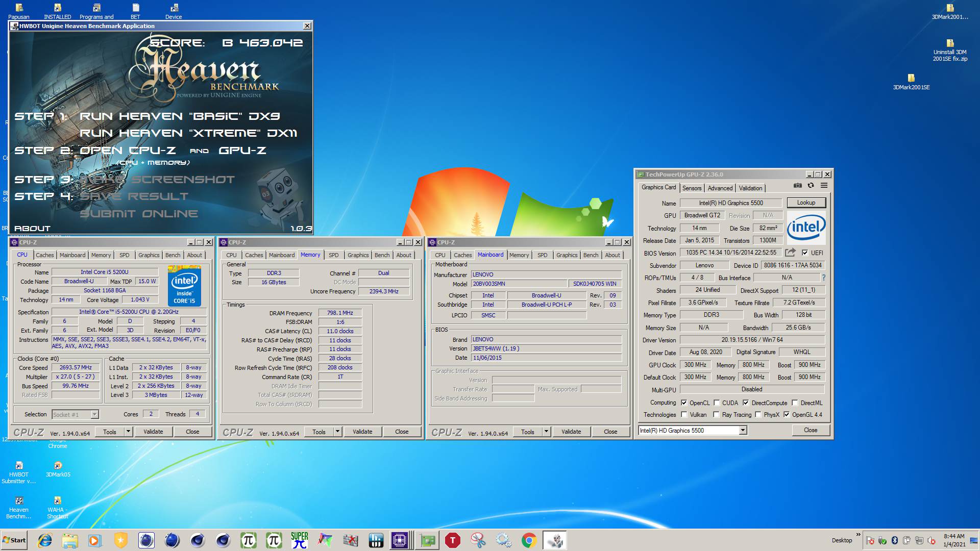Switch to the Advanced tab in GPU-Z
Image resolution: width=980 pixels, height=551 pixels.
click(720, 188)
